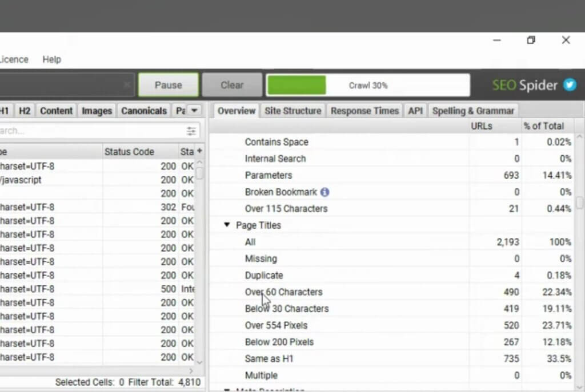Select the Multiple page titles row
585x392 pixels.
391,375
